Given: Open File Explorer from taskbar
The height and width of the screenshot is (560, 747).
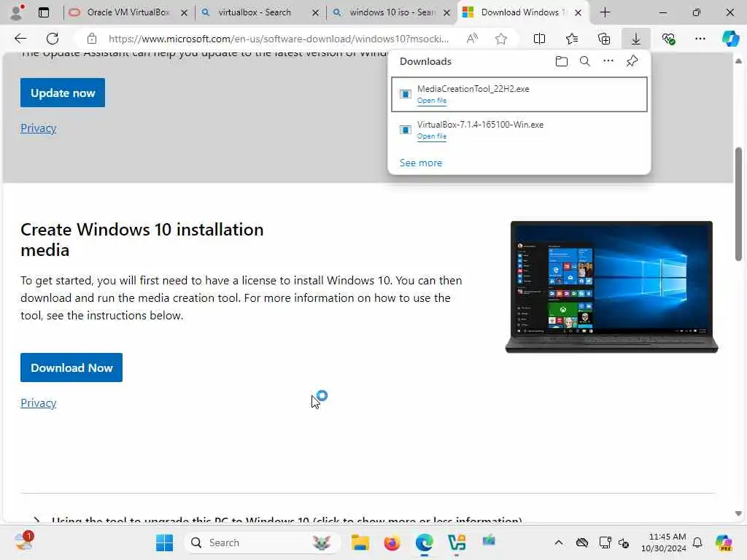Looking at the screenshot, I should 360,542.
